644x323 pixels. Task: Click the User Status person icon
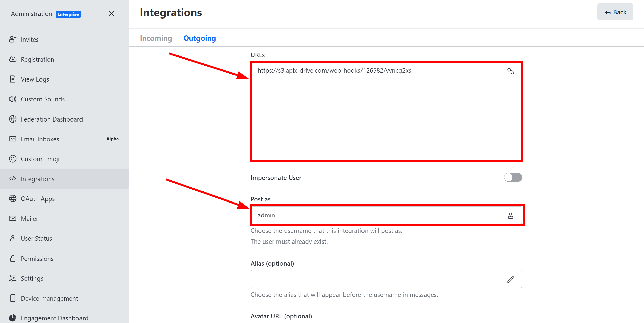[x=13, y=238]
